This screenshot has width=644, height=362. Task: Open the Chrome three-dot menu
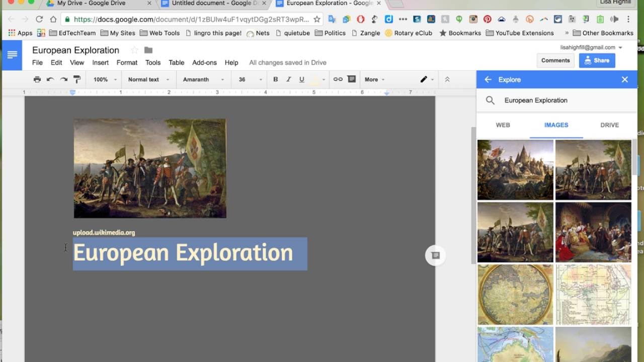point(628,19)
